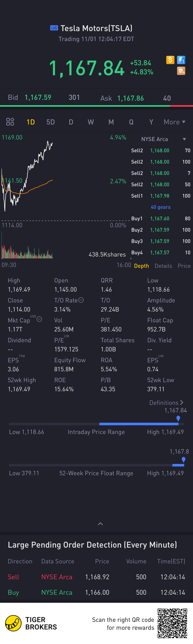
Task: Select the Sell2 row with volume 7
Action: coord(161,173)
